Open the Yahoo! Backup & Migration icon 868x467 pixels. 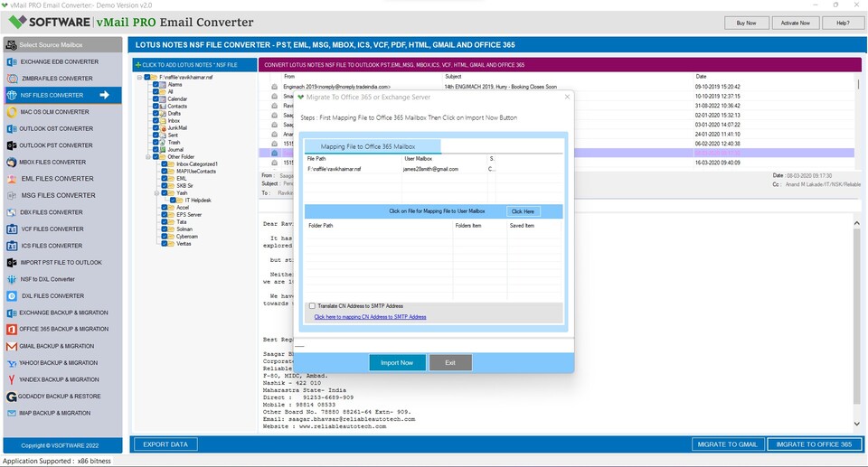pyautogui.click(x=12, y=363)
